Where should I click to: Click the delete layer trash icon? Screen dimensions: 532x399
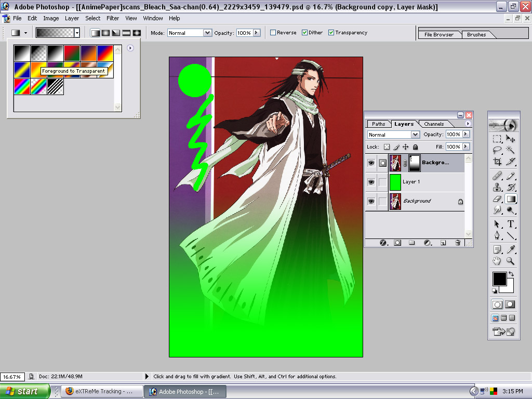pos(458,243)
